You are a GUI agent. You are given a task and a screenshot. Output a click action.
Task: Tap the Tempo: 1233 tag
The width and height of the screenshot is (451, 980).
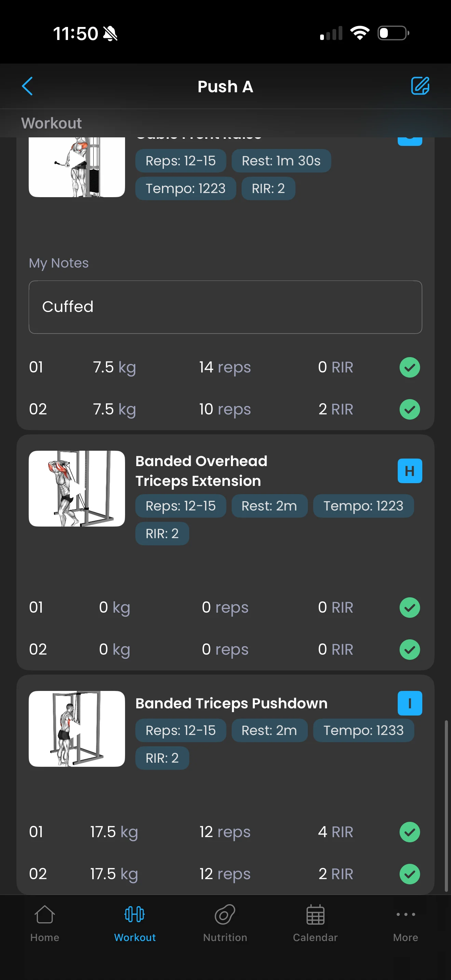click(x=363, y=731)
